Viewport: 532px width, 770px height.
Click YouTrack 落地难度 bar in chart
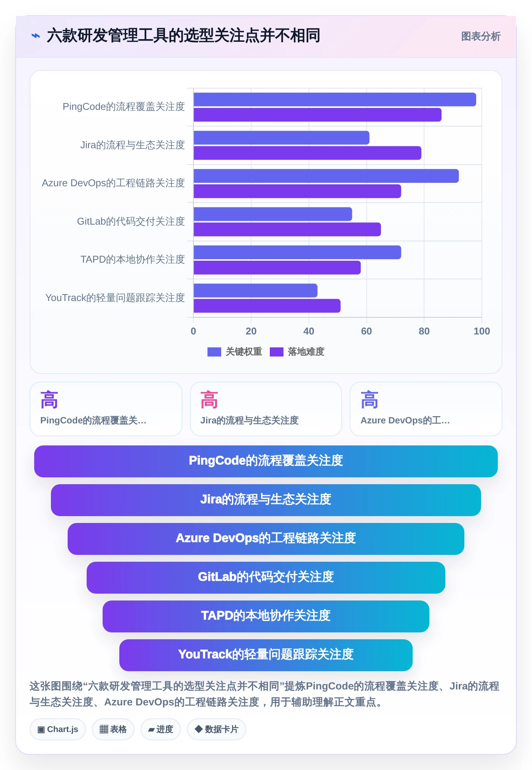(267, 306)
